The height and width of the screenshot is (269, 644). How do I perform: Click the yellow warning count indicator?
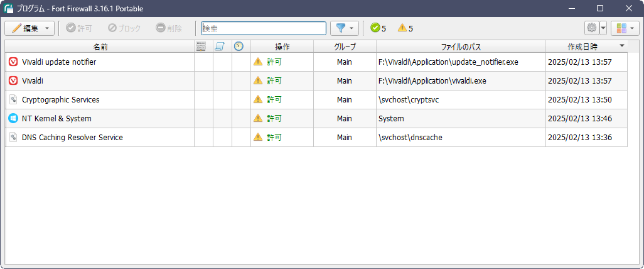tap(405, 28)
